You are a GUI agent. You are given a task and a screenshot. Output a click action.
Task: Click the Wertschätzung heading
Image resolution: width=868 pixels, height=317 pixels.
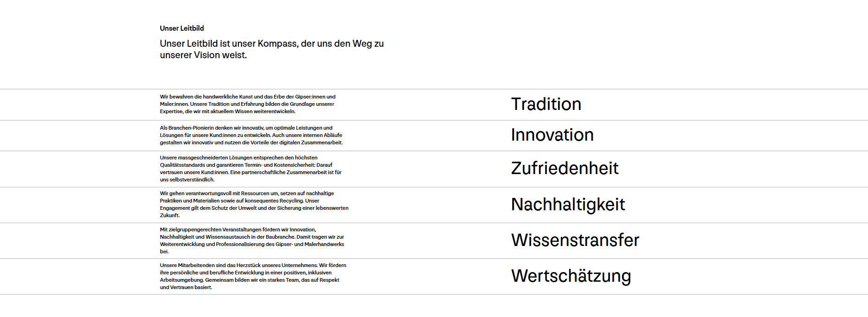(571, 276)
